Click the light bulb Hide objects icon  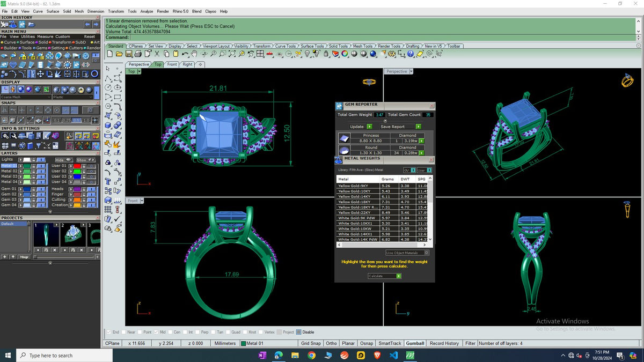pyautogui.click(x=307, y=54)
